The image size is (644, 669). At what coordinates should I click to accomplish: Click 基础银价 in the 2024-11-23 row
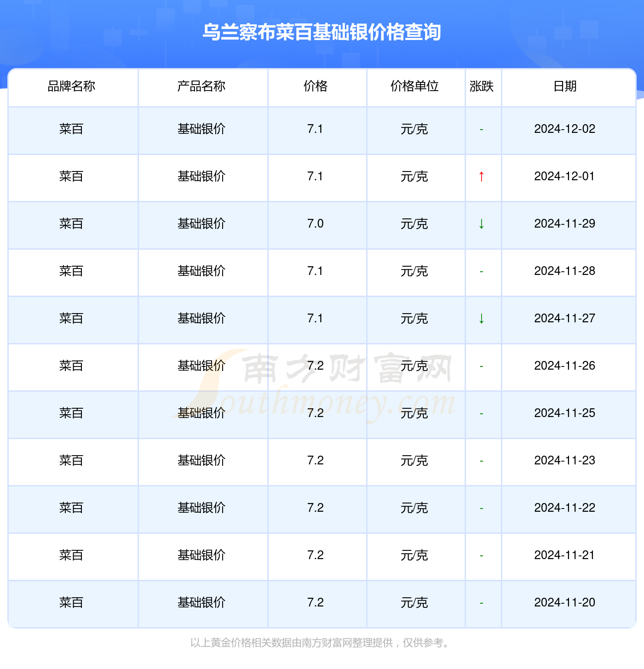click(x=201, y=460)
